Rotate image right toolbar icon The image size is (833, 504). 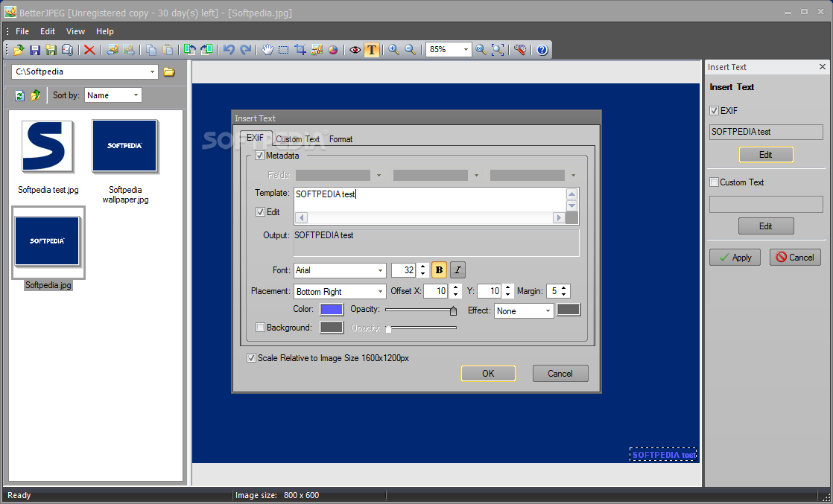point(206,50)
